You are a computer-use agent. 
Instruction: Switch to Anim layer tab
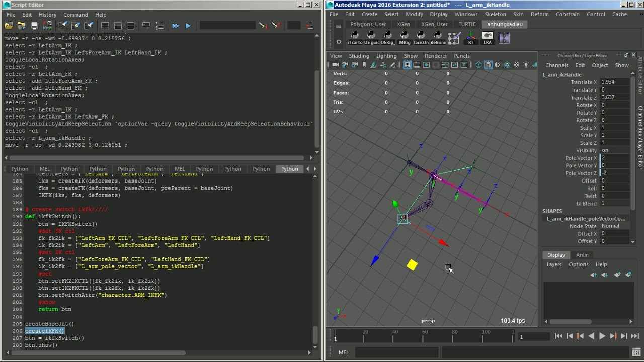coord(582,255)
